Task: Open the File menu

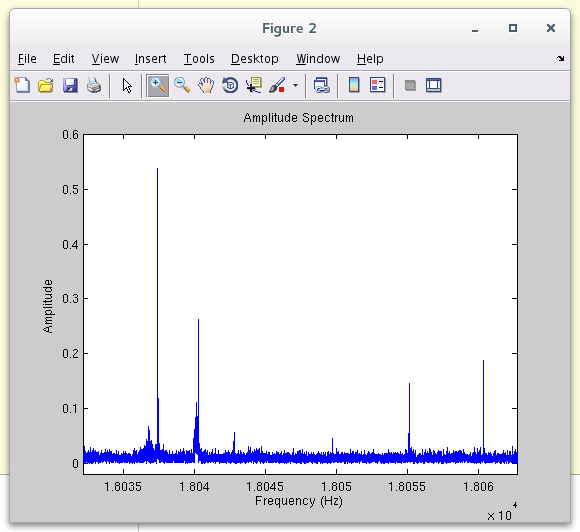Action: [x=27, y=58]
